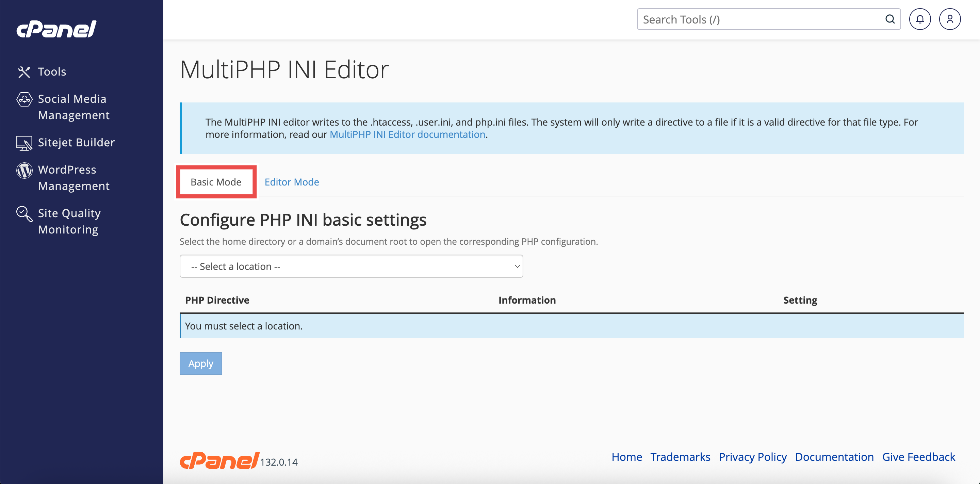Switch to the Editor Mode tab
Screen dimensions: 980x484
(x=291, y=182)
